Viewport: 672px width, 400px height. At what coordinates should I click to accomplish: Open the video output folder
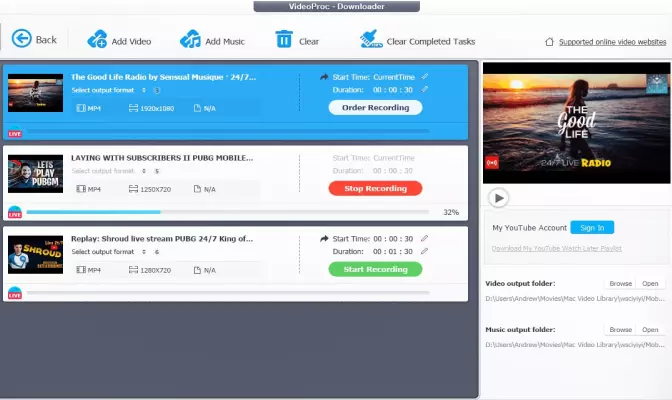(650, 283)
